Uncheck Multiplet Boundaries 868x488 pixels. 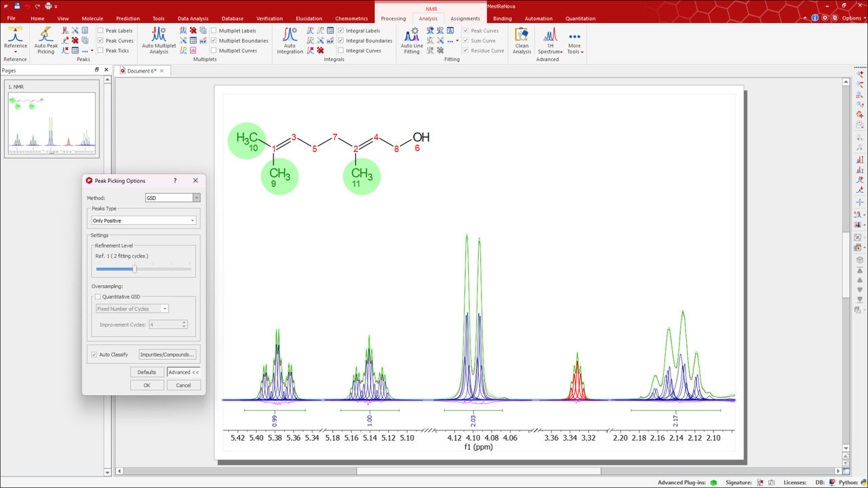click(214, 41)
